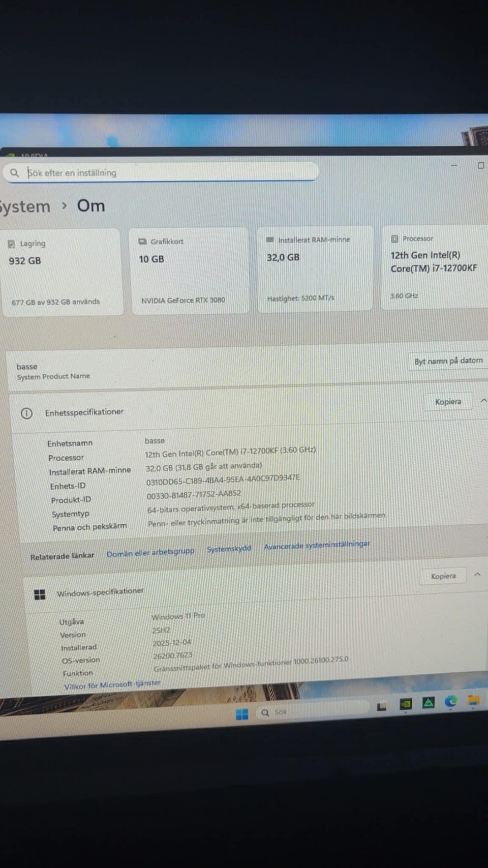The height and width of the screenshot is (868, 488).
Task: Open the Windows Start menu
Action: point(242,714)
